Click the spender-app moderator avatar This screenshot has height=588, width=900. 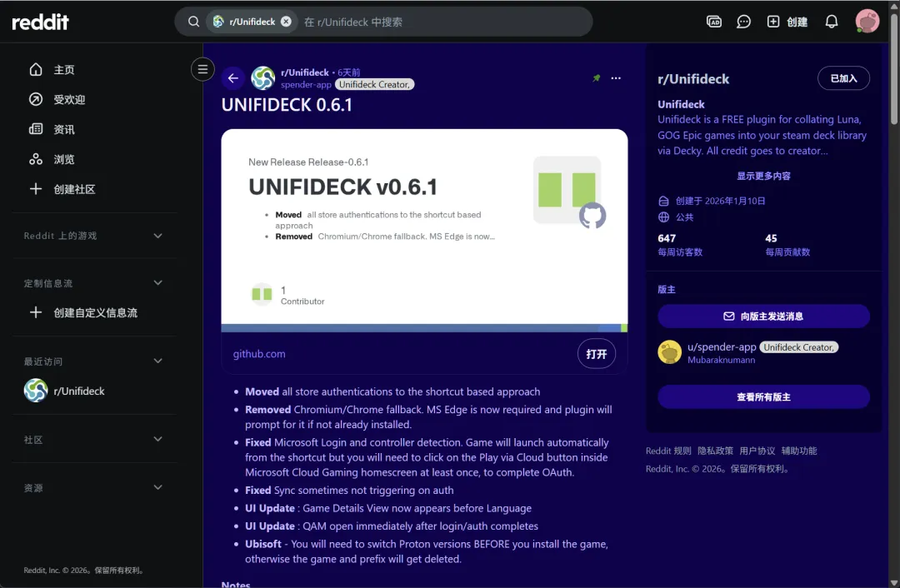[669, 352]
